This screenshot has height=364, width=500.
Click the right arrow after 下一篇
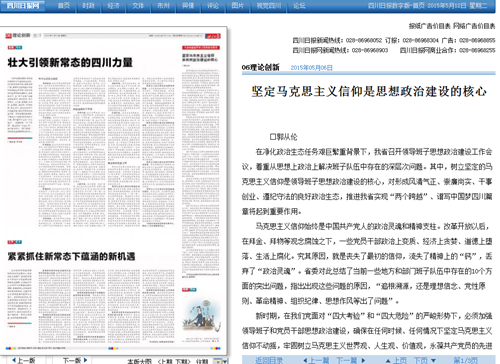point(363,360)
